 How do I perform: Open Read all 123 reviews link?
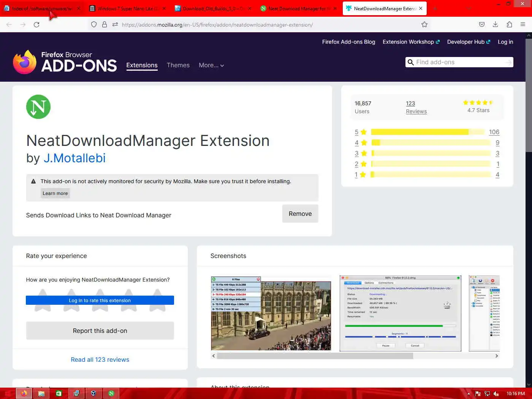100,359
